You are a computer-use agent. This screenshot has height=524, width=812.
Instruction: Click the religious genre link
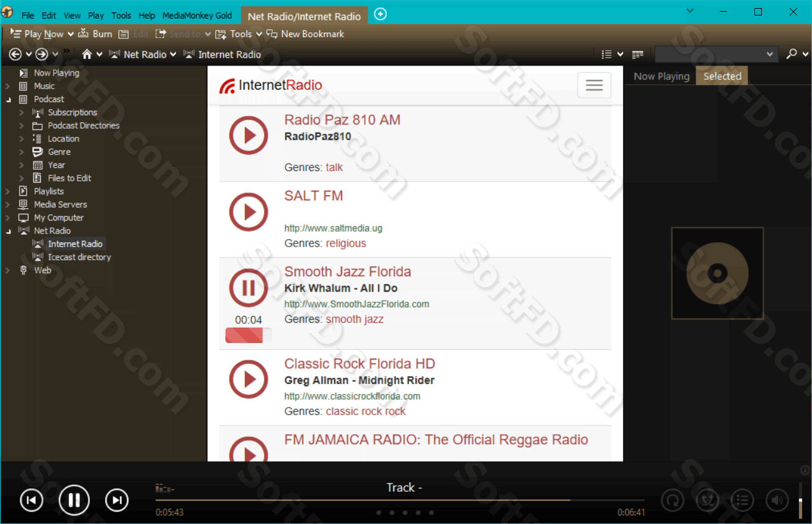click(x=346, y=243)
